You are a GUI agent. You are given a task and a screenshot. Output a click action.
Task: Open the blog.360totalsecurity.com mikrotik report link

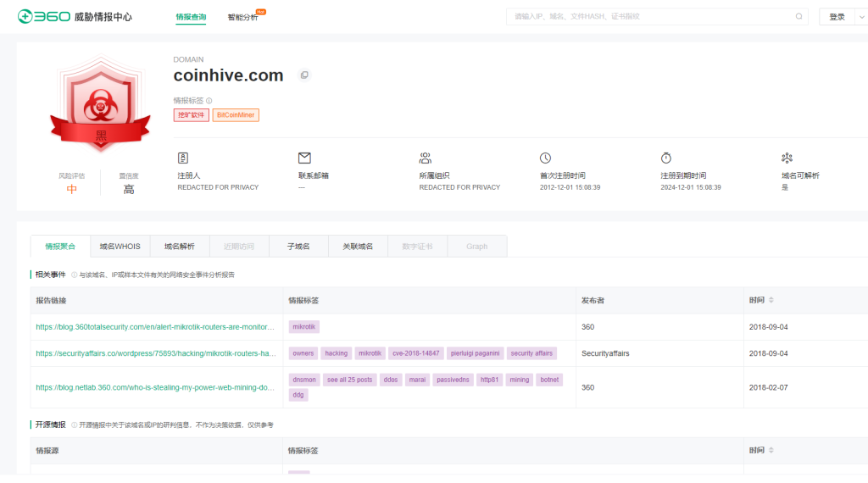(155, 327)
